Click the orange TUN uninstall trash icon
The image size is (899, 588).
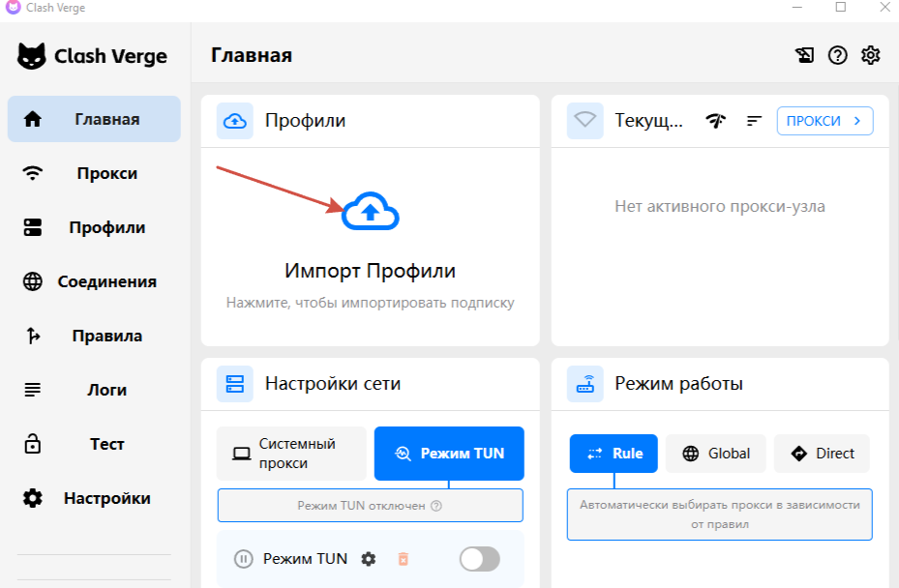(404, 559)
